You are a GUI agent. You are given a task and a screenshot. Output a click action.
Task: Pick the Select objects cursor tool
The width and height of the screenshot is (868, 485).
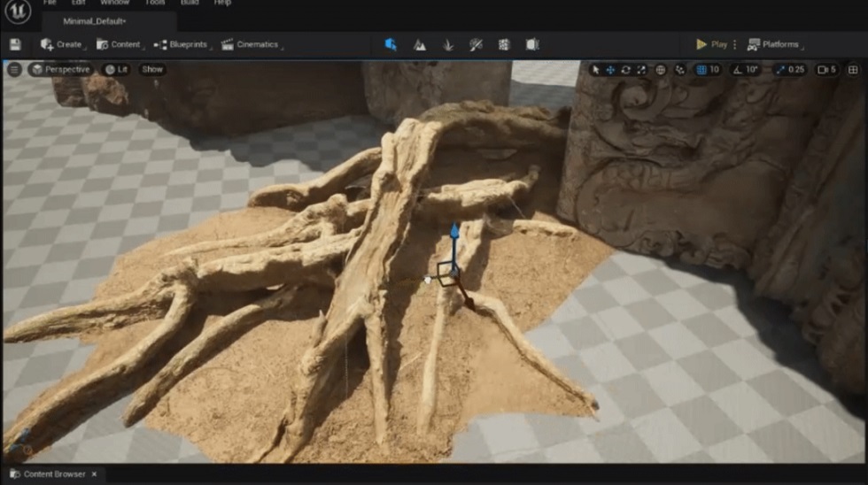click(x=595, y=70)
